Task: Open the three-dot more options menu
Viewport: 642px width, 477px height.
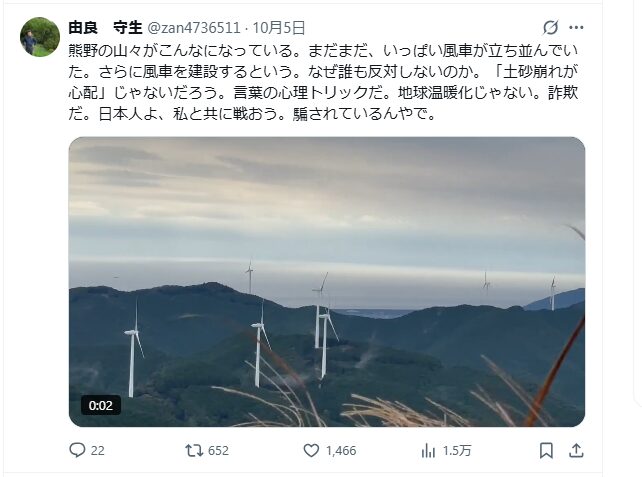Action: tap(576, 27)
